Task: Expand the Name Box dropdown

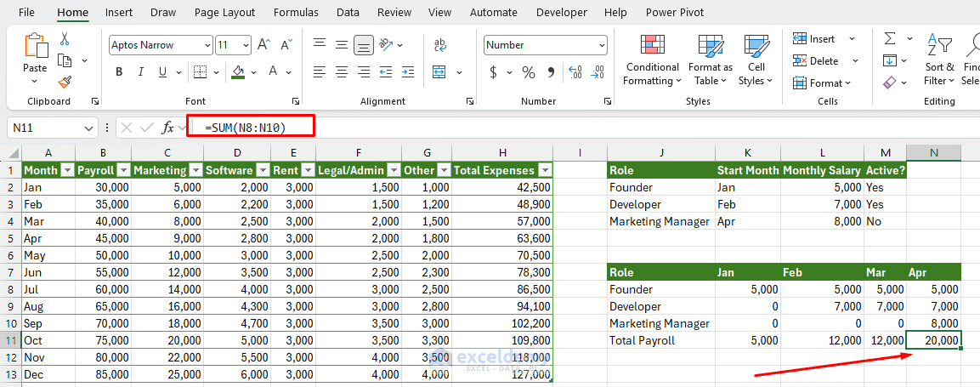Action: pyautogui.click(x=87, y=128)
